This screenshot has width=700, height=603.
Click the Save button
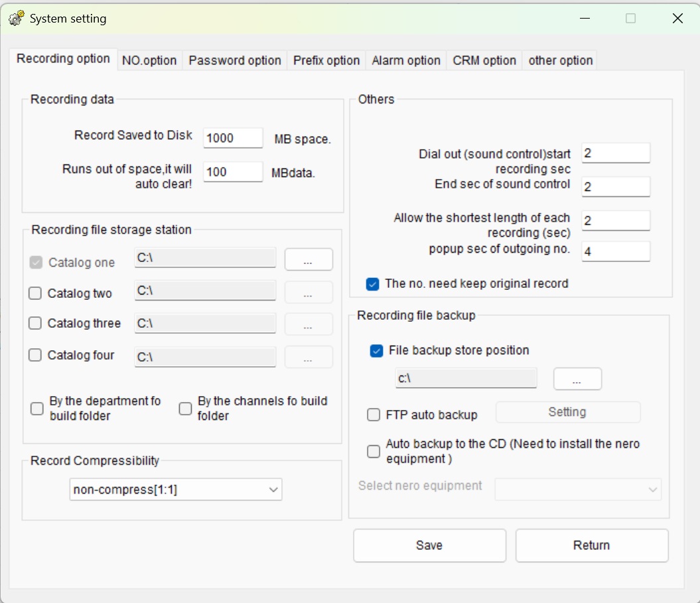(429, 545)
